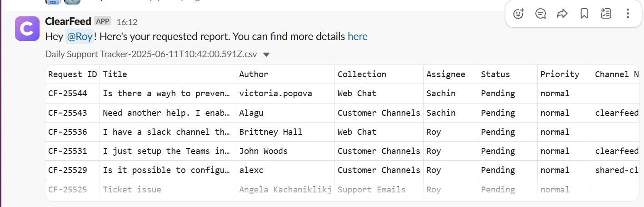This screenshot has width=644, height=207.
Task: Select the Brittney Hall author cell
Action: (270, 132)
